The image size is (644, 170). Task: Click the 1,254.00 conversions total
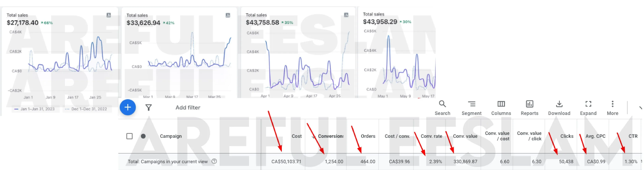click(x=334, y=161)
